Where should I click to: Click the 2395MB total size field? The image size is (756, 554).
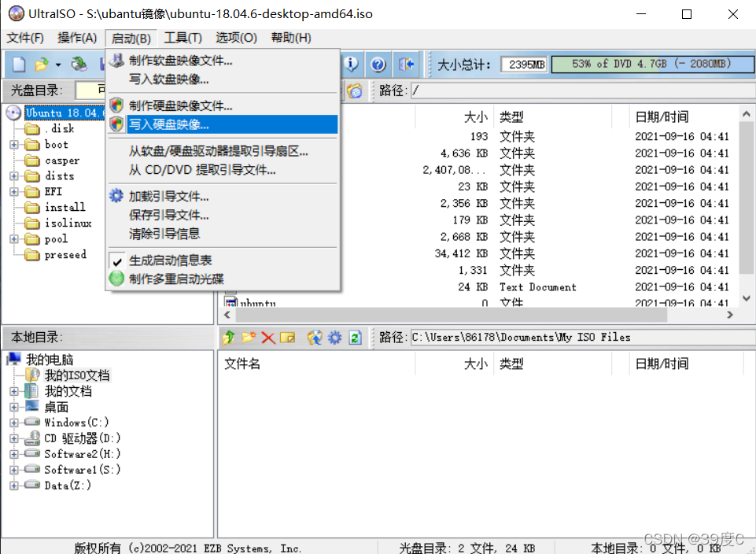tap(524, 64)
